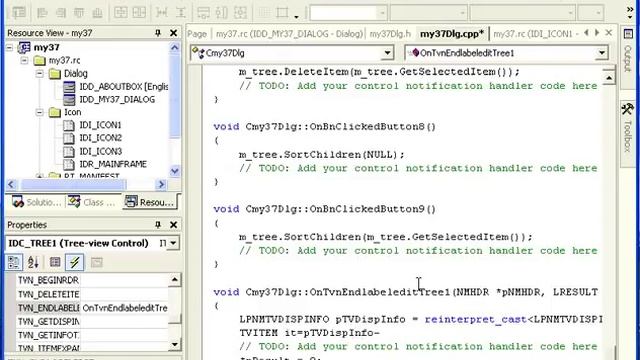The image size is (640, 360).
Task: Click resource tree scroll down arrow
Action: click(175, 171)
